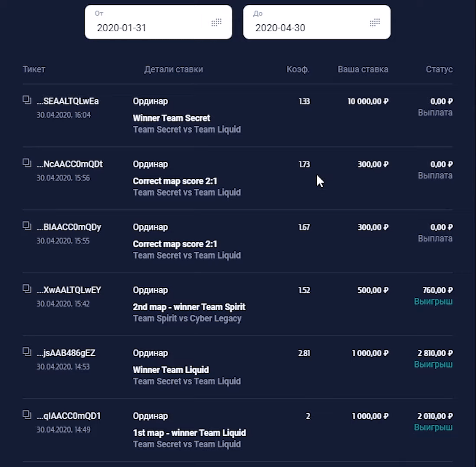Click the From date input 2020-01-31

[158, 22]
